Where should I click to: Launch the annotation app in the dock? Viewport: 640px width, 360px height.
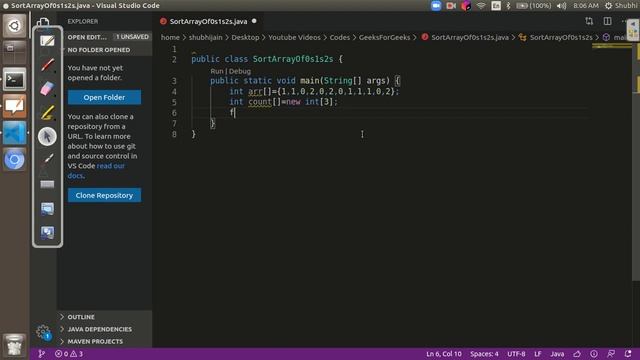pos(14,106)
